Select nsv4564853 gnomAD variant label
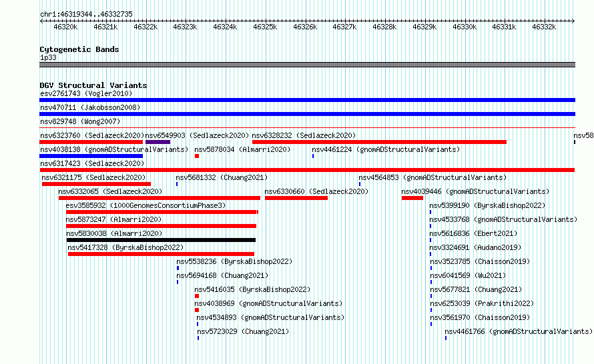The image size is (594, 364). pos(432,177)
